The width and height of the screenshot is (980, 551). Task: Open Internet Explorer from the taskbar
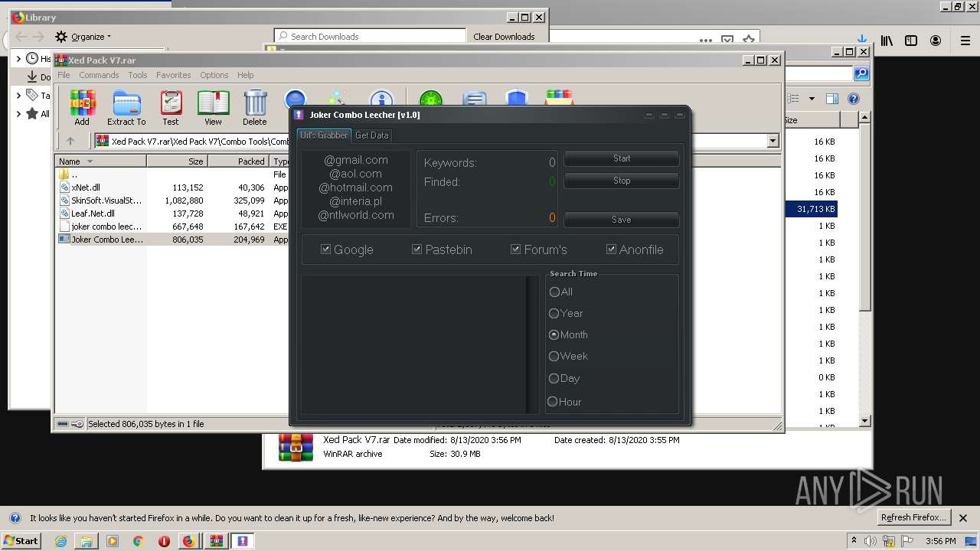[60, 541]
